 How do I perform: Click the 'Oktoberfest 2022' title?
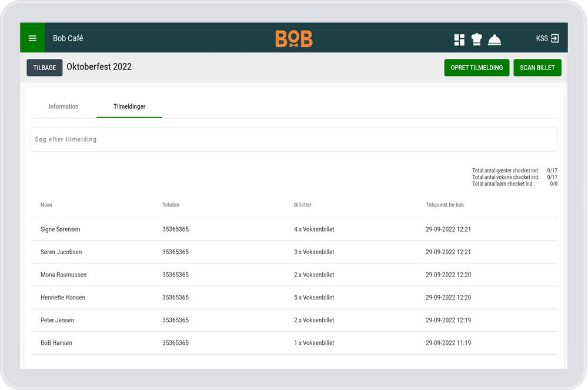[99, 66]
